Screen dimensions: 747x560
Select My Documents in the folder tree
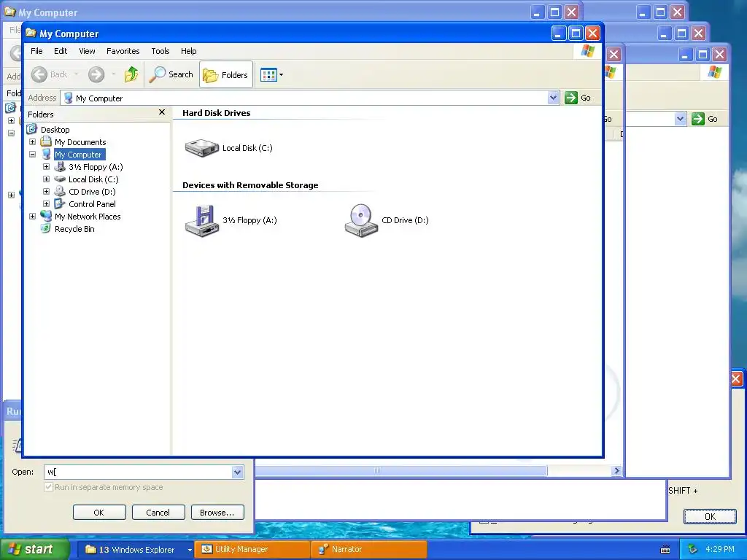point(80,142)
